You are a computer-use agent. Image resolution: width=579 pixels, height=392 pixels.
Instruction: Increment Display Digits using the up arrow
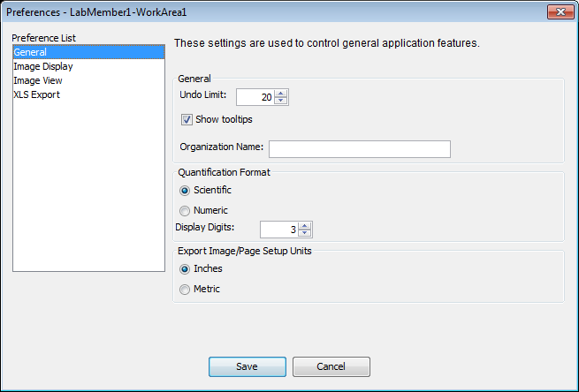pos(305,226)
